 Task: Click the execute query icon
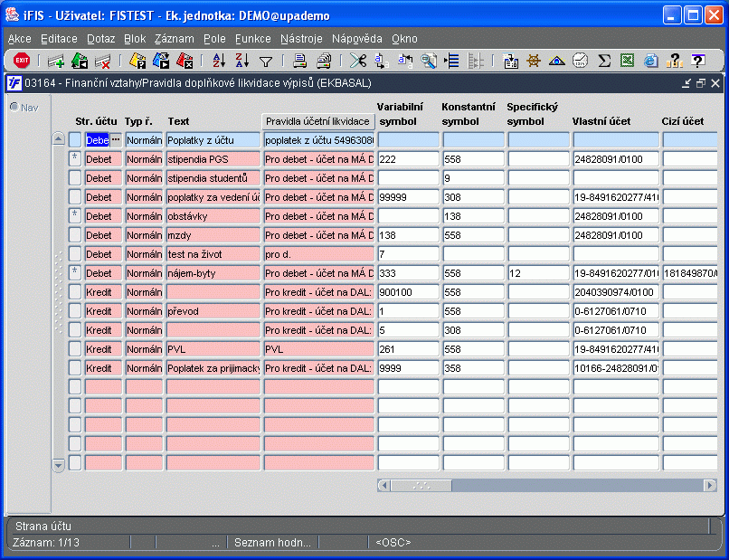coord(161,61)
